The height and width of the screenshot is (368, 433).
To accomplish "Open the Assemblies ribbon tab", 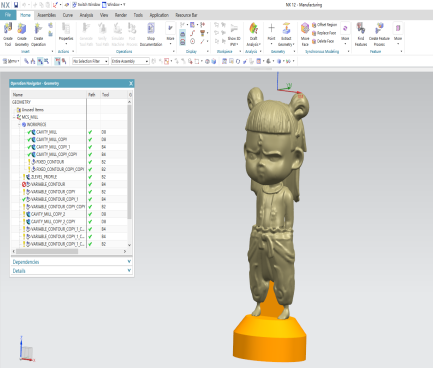I will click(47, 15).
